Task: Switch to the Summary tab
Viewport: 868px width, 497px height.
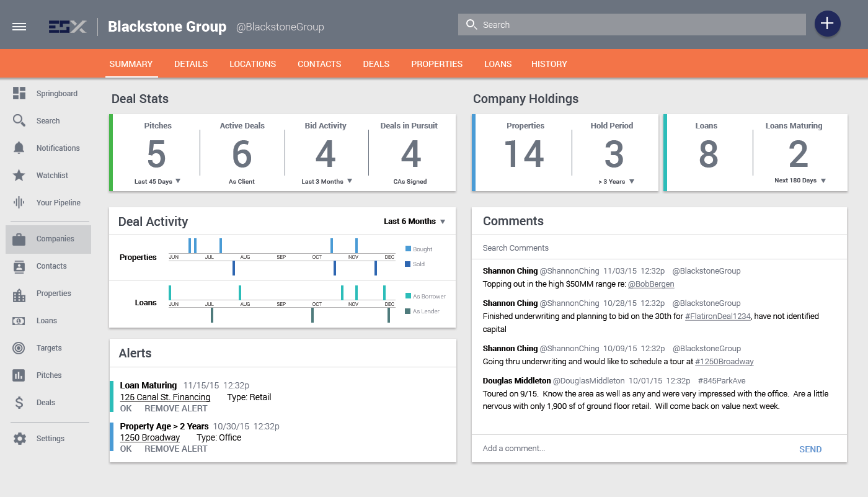Action: point(131,64)
